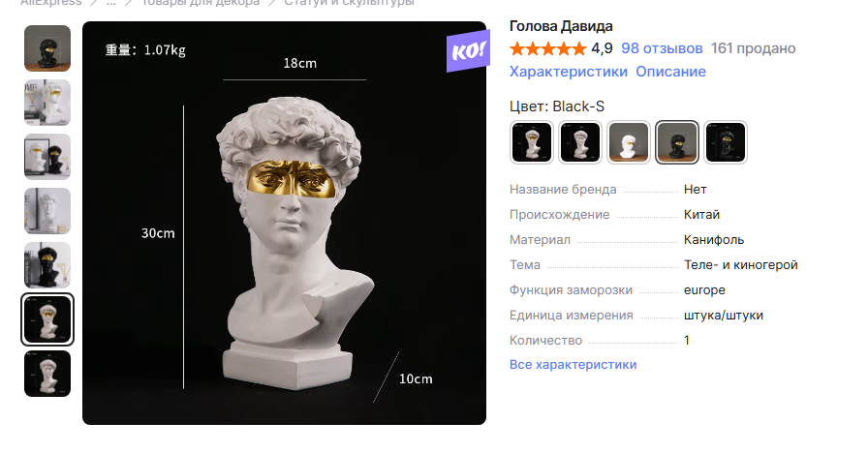Open the 98 отзывов reviews link
This screenshot has height=453, width=868.
(x=662, y=48)
